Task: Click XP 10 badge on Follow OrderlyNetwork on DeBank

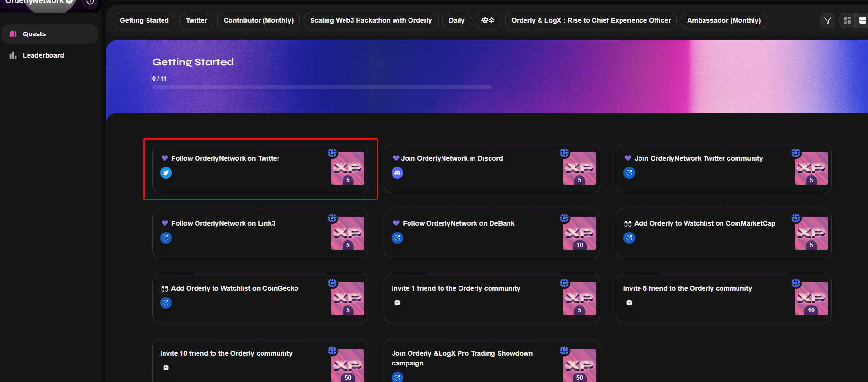Action: click(x=580, y=233)
